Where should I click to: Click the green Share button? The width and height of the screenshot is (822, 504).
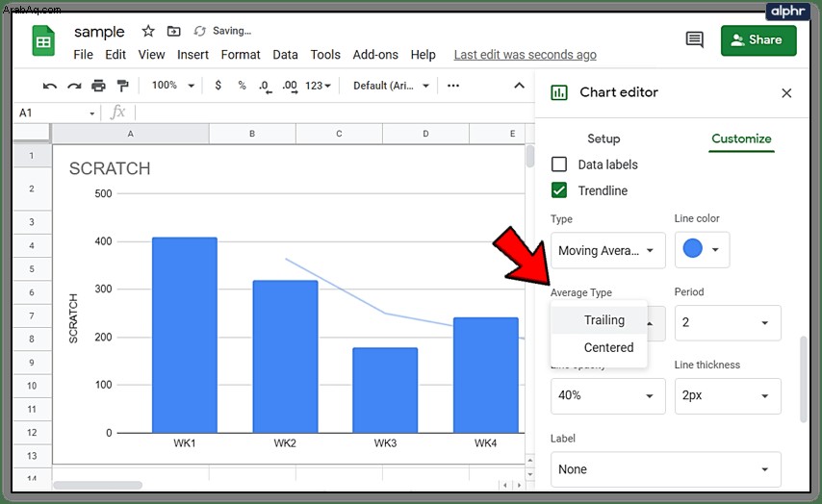coord(758,40)
